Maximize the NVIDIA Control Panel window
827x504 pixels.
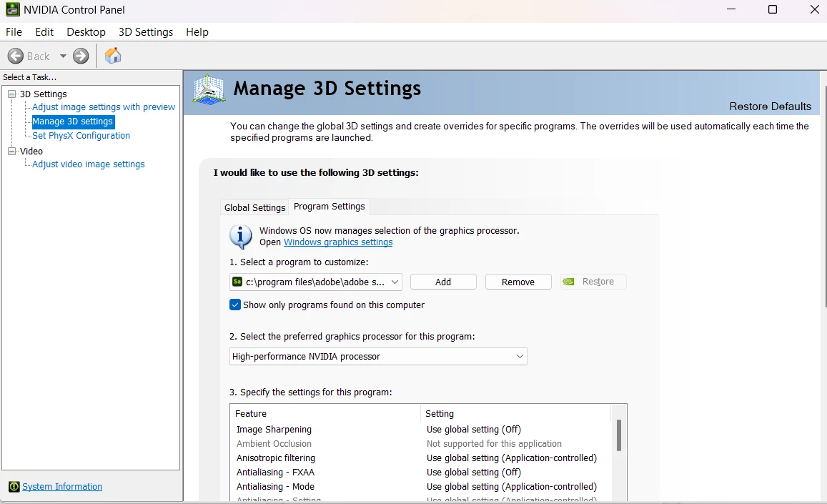pyautogui.click(x=773, y=9)
